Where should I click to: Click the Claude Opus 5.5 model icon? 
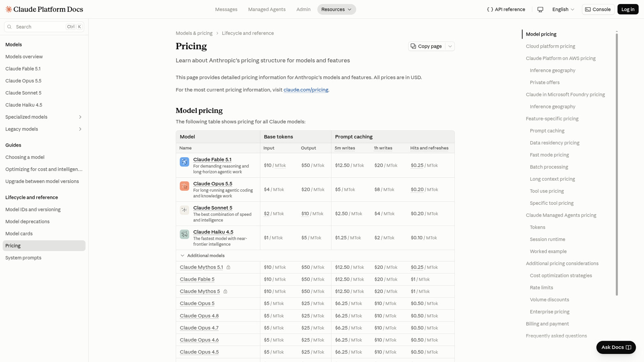tap(184, 186)
